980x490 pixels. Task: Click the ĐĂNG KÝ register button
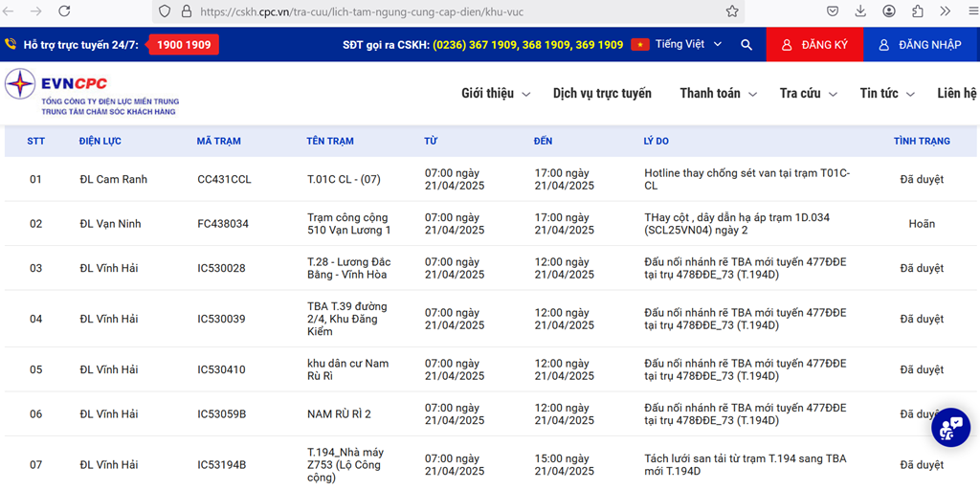click(x=814, y=45)
